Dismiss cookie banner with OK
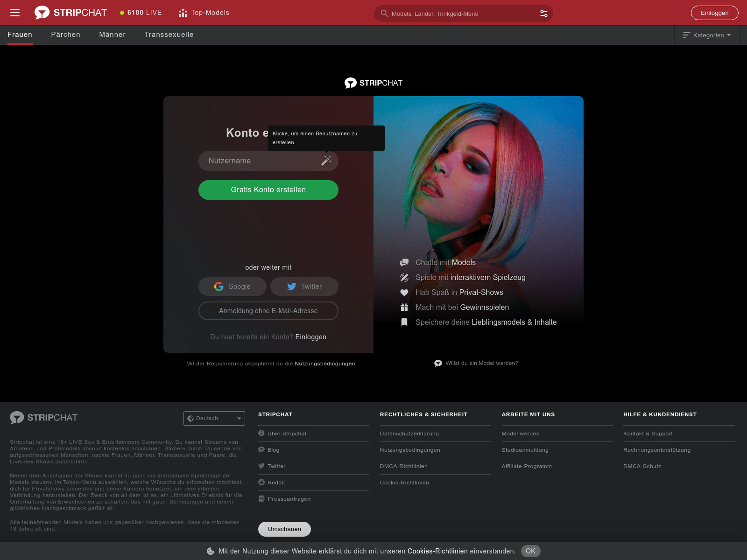This screenshot has width=747, height=560. 531,551
